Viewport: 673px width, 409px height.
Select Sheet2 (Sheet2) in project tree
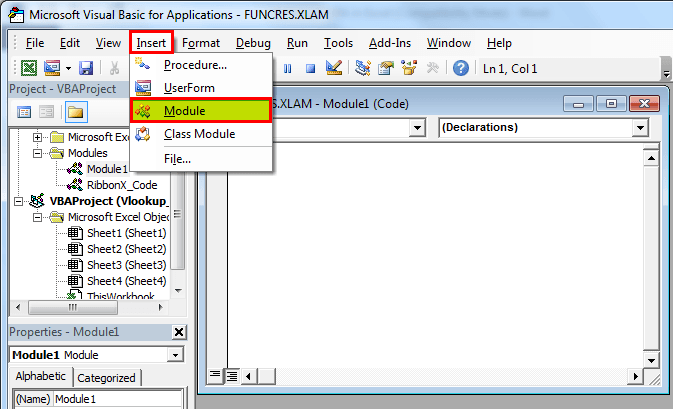pos(127,249)
